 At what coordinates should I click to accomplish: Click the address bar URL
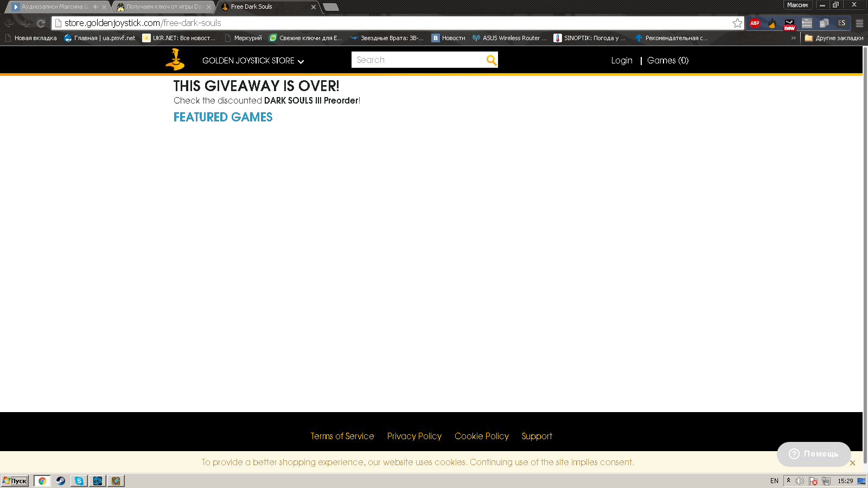[143, 23]
